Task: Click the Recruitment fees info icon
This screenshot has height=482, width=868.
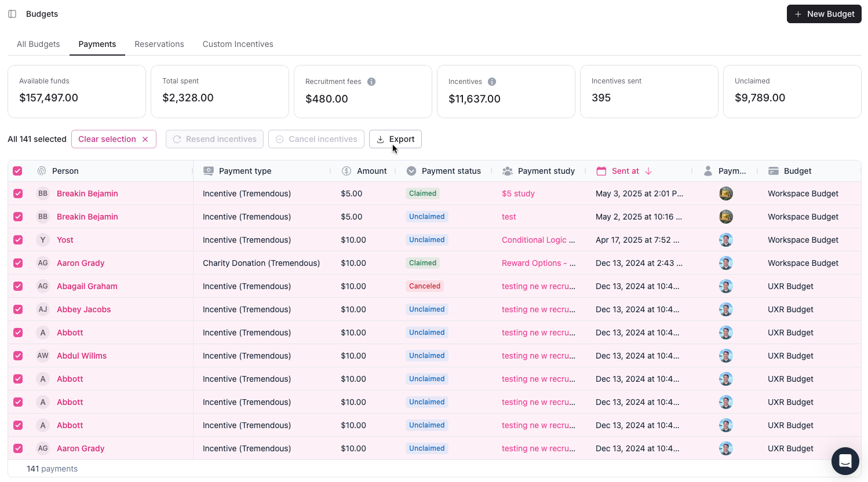Action: 371,82
